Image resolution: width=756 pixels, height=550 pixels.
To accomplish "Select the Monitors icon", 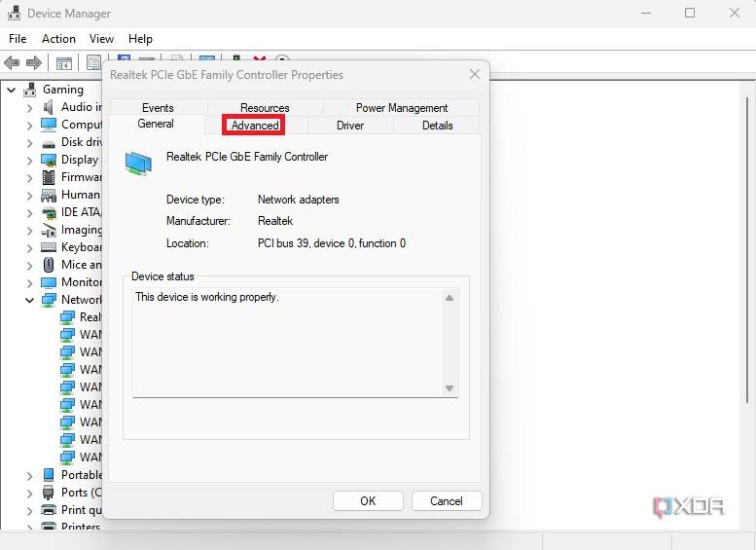I will 49,282.
